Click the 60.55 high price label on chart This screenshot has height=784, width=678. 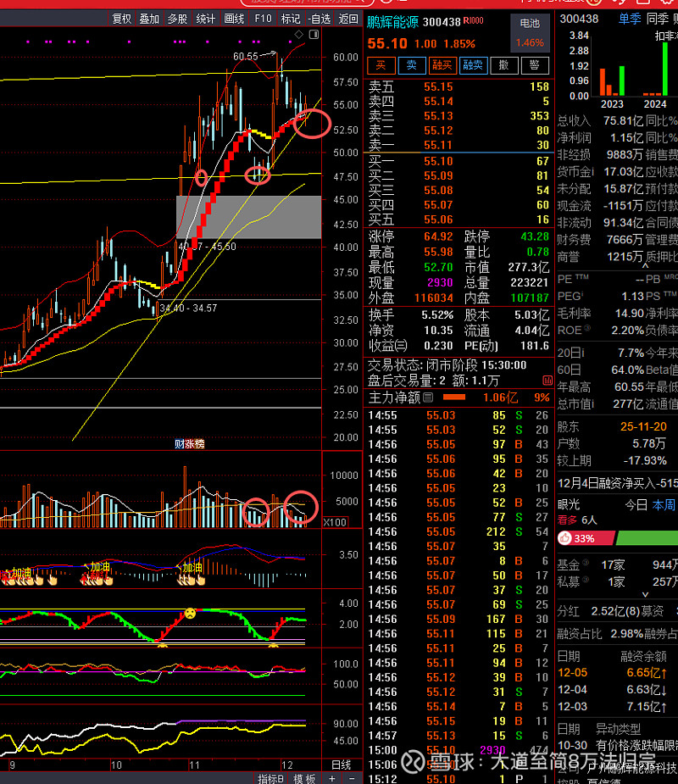tap(246, 57)
